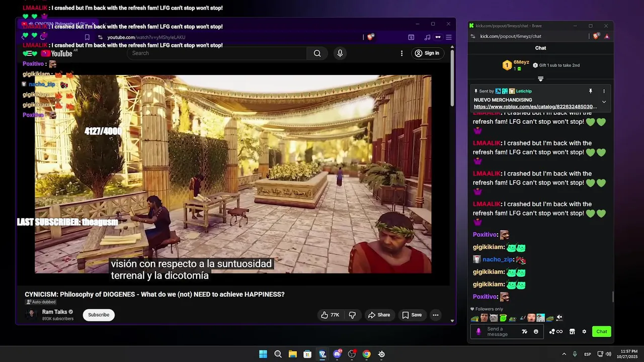Open Brave Shields in the YouTube window
The image size is (644, 362).
371,37
